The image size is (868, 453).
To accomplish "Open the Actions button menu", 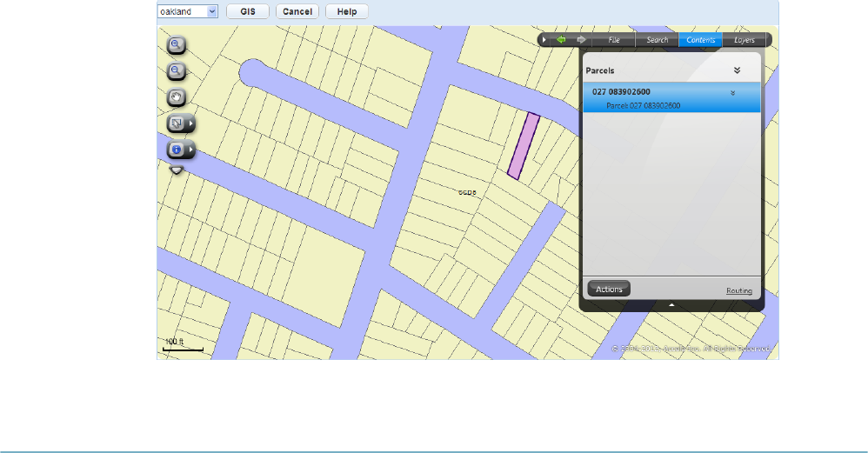I will coord(609,289).
